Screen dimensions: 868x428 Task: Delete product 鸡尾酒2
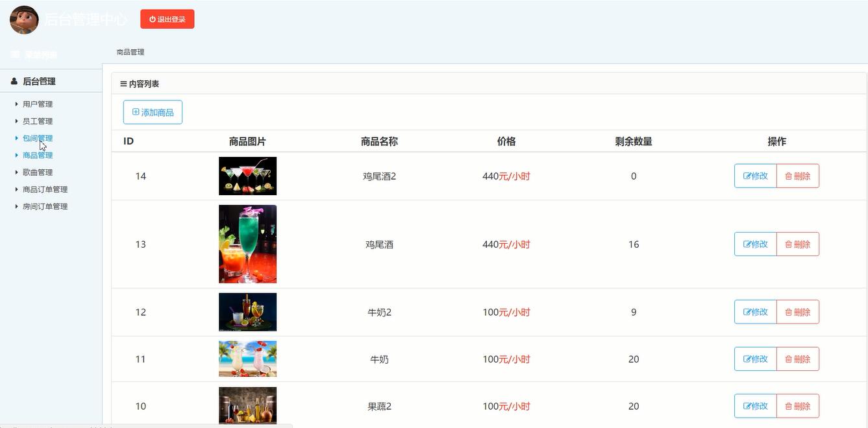798,176
